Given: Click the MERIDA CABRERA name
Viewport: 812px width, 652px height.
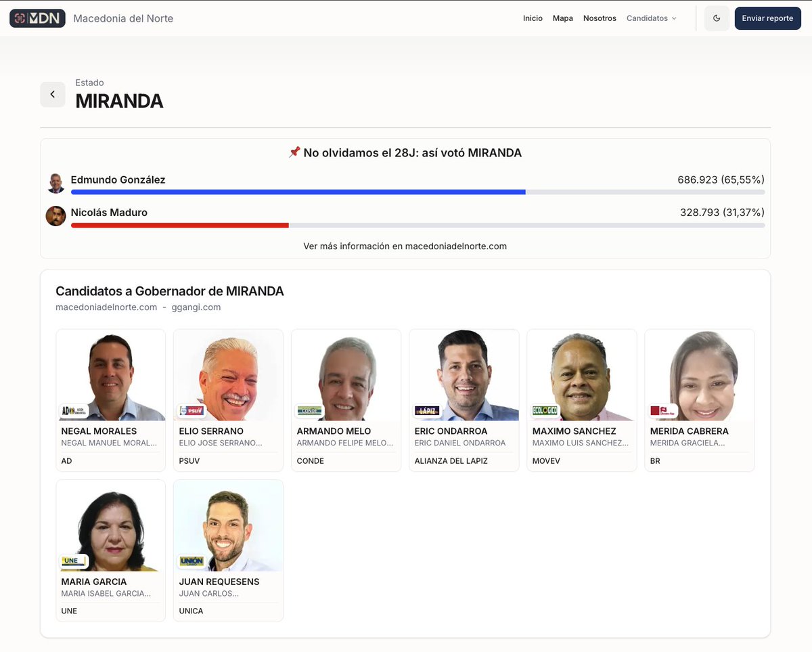Looking at the screenshot, I should [x=689, y=431].
